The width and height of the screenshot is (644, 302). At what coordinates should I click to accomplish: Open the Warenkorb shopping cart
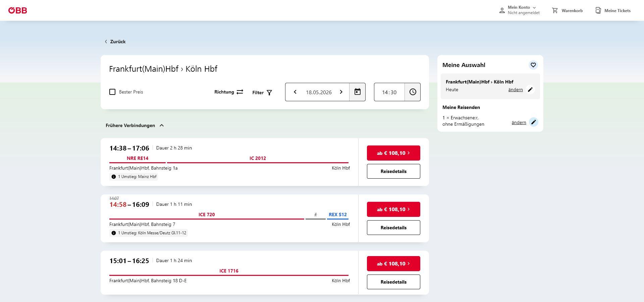coord(567,10)
